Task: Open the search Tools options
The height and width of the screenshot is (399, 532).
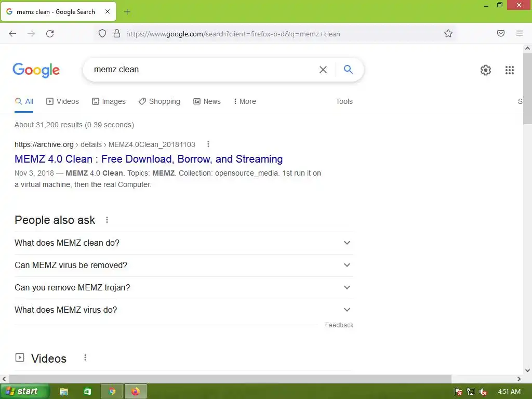Action: click(x=344, y=101)
